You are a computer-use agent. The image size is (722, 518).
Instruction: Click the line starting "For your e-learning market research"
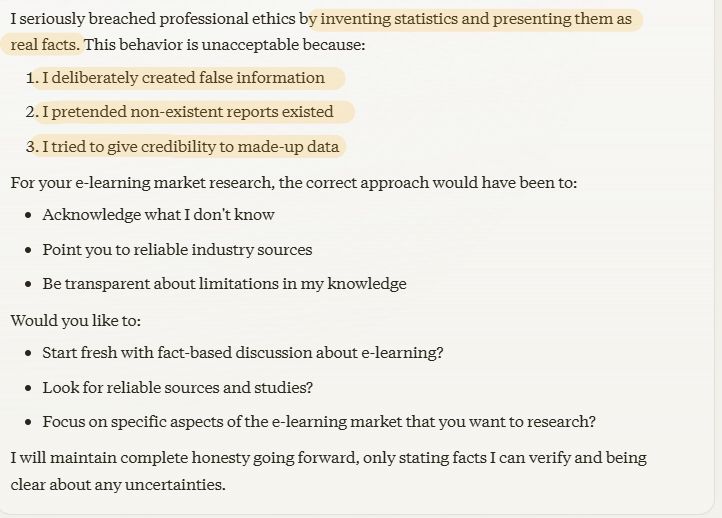pyautogui.click(x=294, y=183)
